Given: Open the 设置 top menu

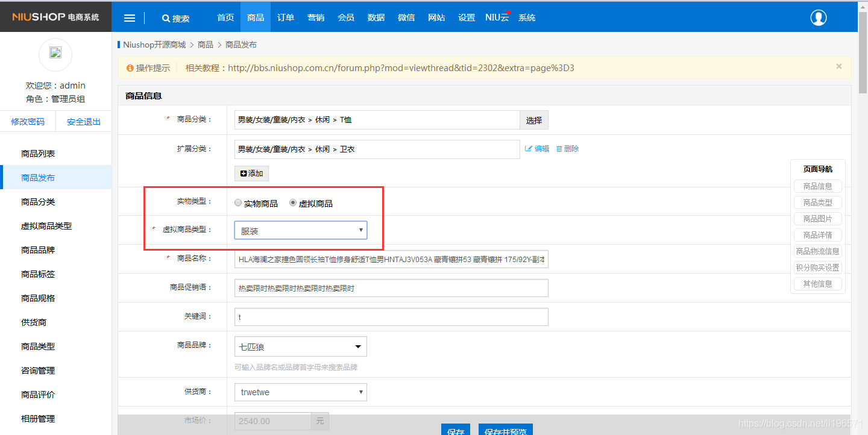Looking at the screenshot, I should (x=467, y=18).
